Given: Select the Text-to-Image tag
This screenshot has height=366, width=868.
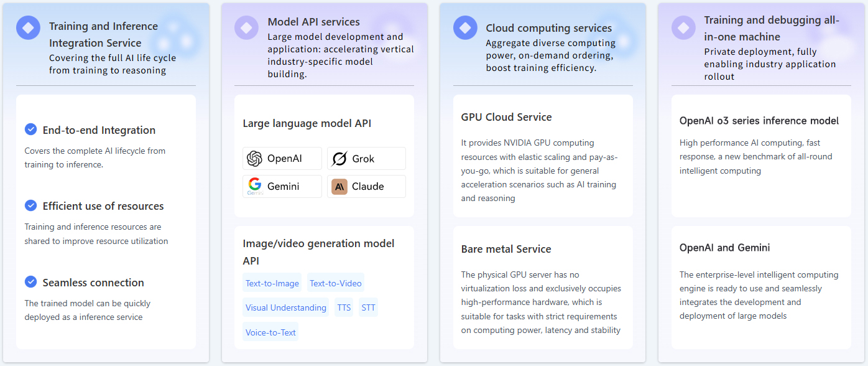Looking at the screenshot, I should coord(272,283).
